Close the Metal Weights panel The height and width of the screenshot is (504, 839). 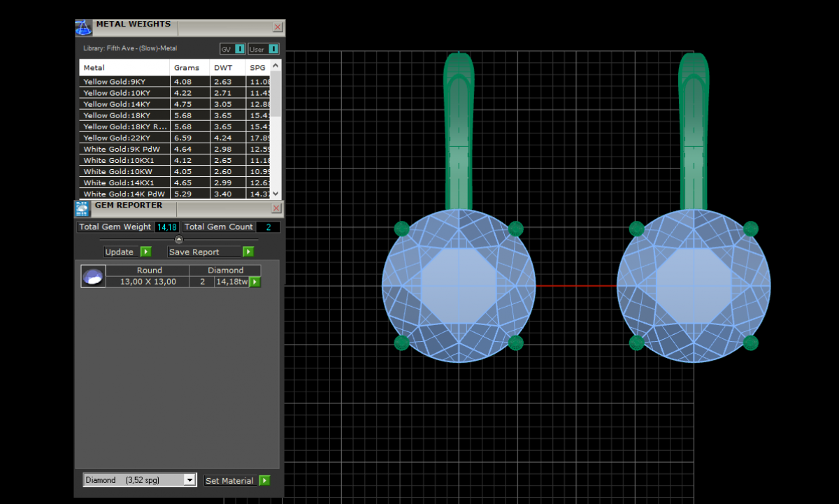tap(278, 27)
